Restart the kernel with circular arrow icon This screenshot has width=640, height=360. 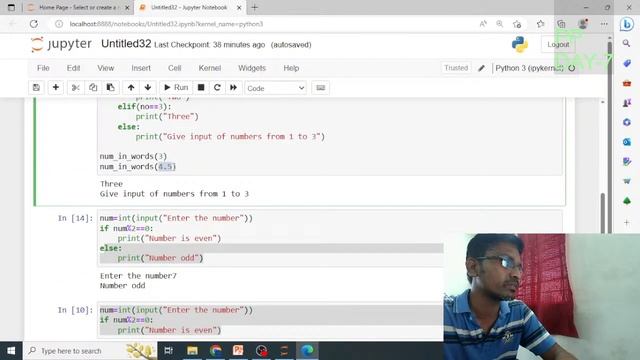217,88
